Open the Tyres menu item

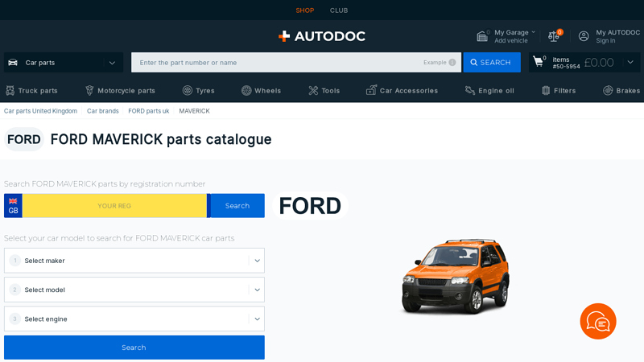199,90
